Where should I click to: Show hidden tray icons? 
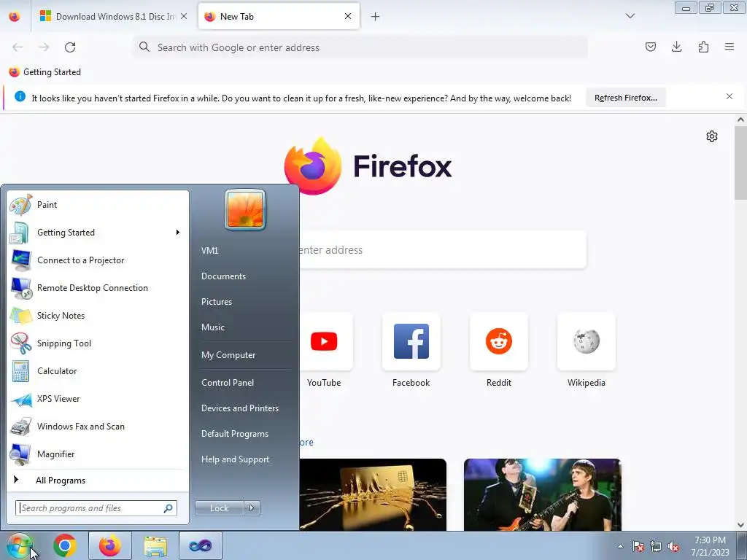620,546
